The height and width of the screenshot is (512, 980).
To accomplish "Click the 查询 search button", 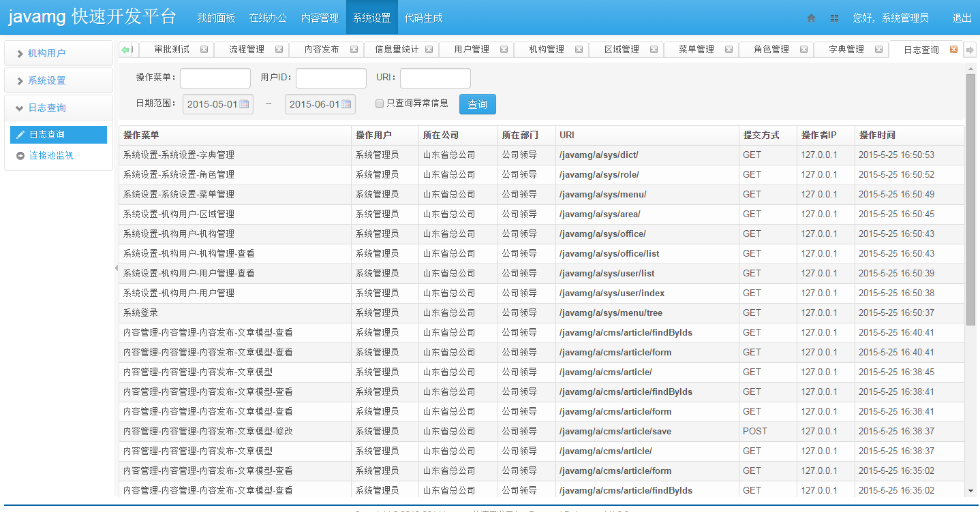I will coord(478,104).
